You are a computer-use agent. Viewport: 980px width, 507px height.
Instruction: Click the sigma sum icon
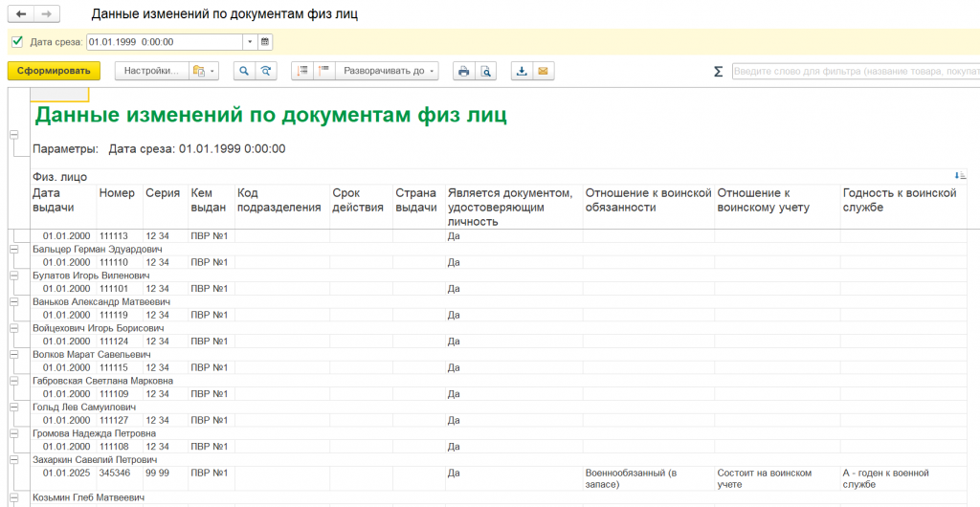tap(719, 72)
